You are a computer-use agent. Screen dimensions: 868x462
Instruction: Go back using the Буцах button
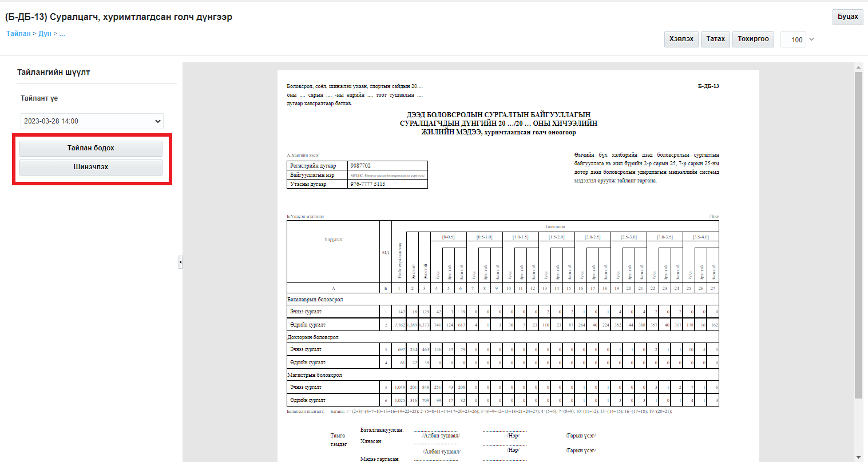point(847,17)
